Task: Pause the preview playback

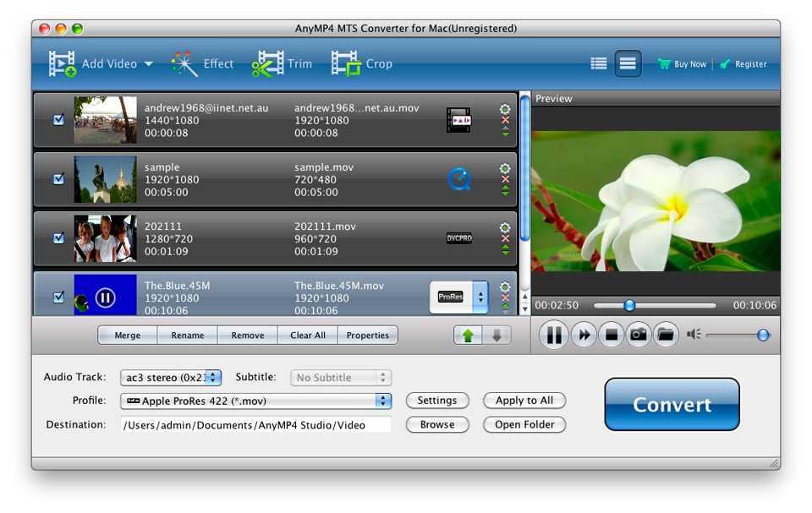Action: click(553, 336)
